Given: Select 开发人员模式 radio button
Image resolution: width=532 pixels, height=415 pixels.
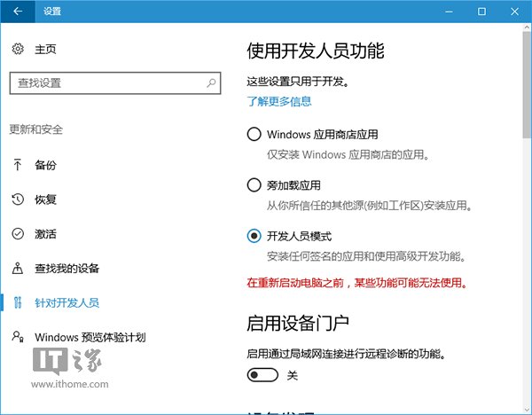Looking at the screenshot, I should click(254, 236).
